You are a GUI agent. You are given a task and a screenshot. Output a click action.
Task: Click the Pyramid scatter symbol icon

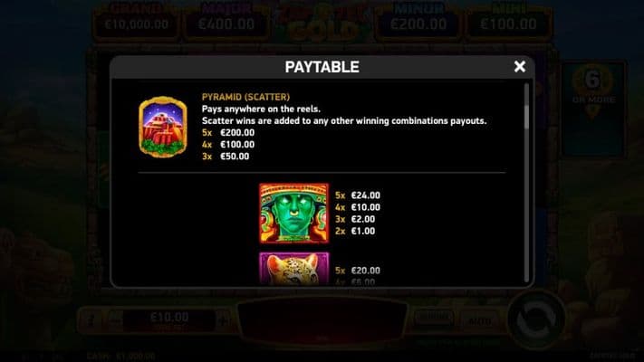163,127
